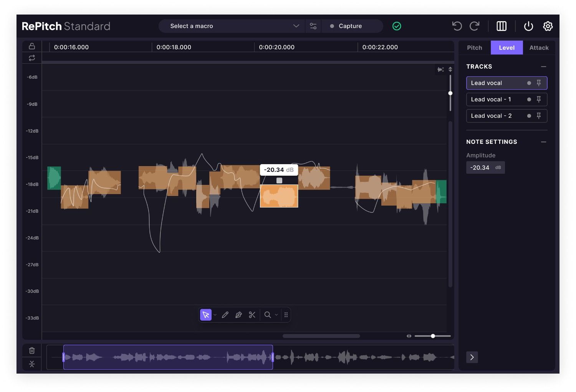Screen dimensions: 576x392
Task: Switch to the Attack tab
Action: 539,47
